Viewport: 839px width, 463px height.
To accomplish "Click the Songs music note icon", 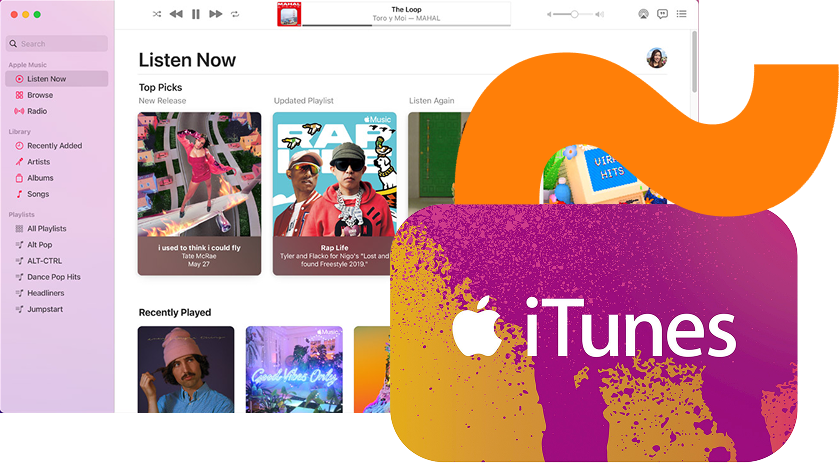I will 19,194.
